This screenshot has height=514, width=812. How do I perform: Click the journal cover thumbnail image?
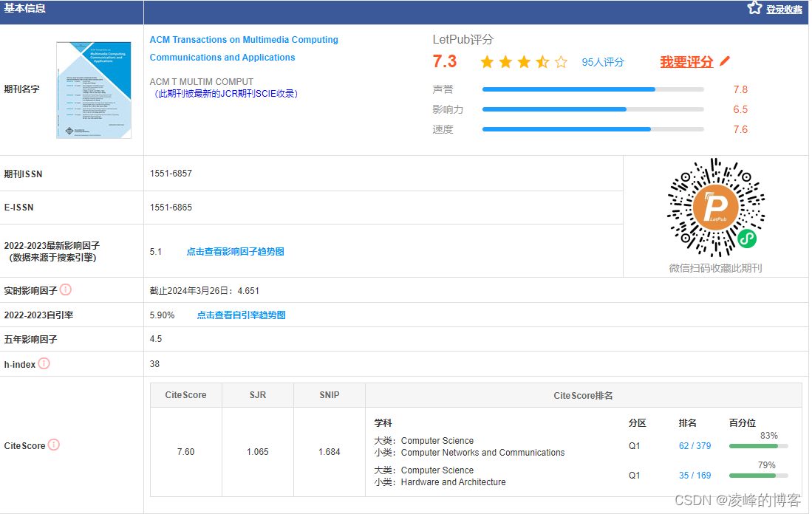(94, 90)
